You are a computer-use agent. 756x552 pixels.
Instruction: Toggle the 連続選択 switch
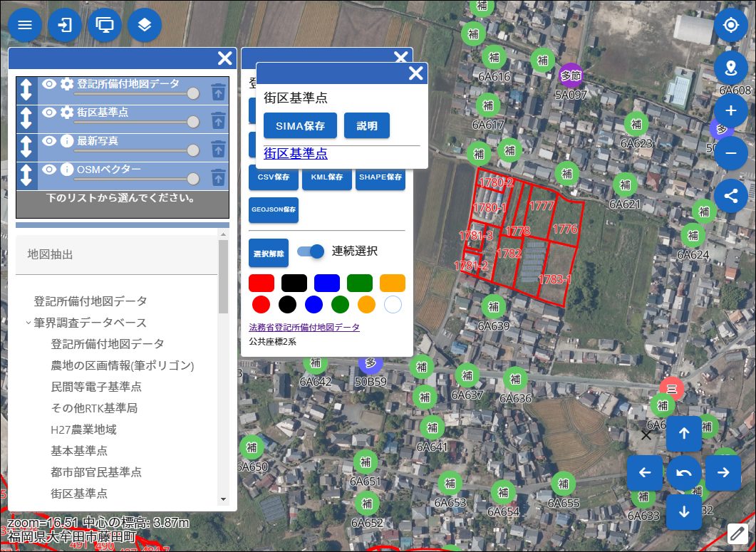(311, 251)
